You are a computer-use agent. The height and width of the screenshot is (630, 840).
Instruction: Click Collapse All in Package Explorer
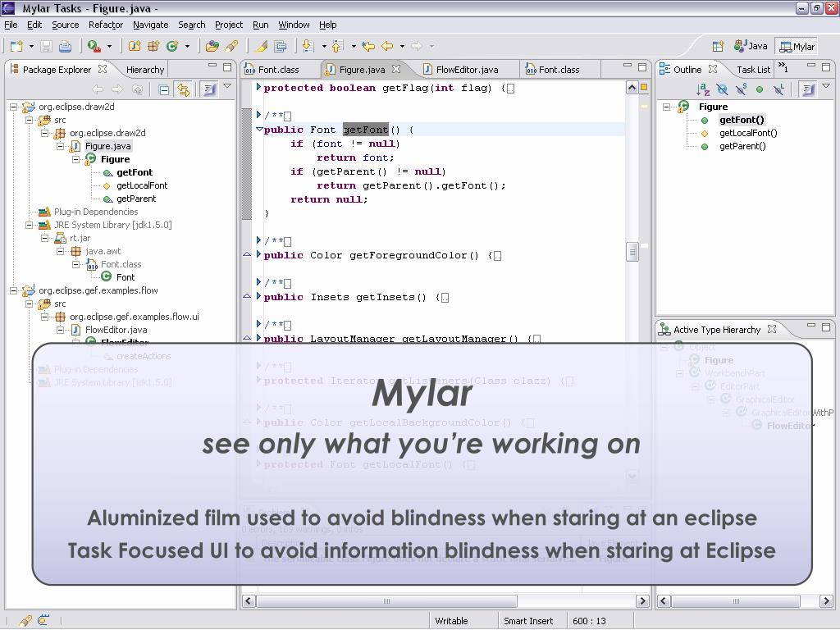pos(164,90)
